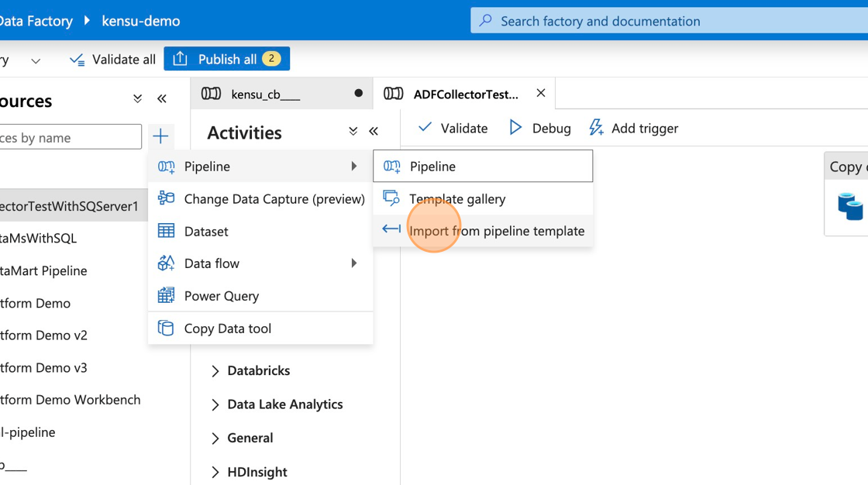The width and height of the screenshot is (868, 485).
Task: Focus the filter resources by name field
Action: (x=71, y=137)
